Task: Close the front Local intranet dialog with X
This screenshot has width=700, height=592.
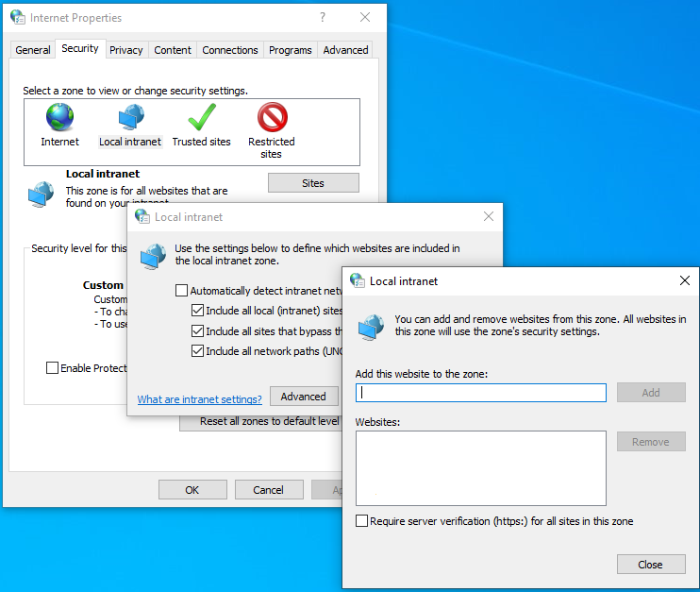Action: coord(684,280)
